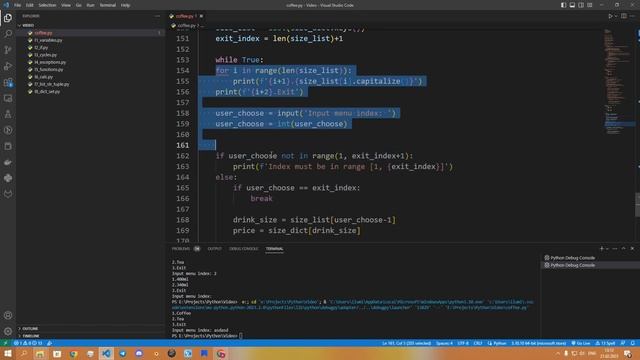Image resolution: width=640 pixels, height=360 pixels.
Task: Open errors and warnings in status bar
Action: [x=28, y=343]
